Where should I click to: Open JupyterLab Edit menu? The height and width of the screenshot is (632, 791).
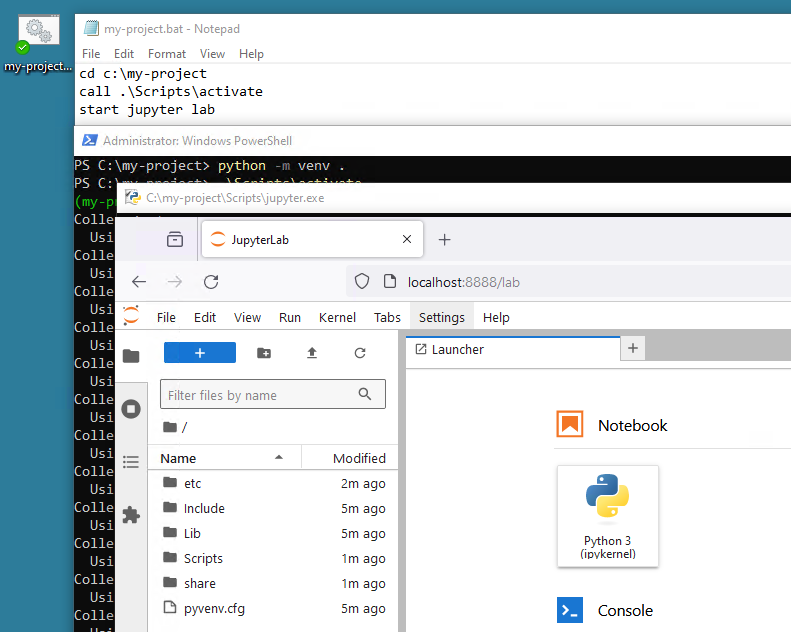click(x=205, y=317)
